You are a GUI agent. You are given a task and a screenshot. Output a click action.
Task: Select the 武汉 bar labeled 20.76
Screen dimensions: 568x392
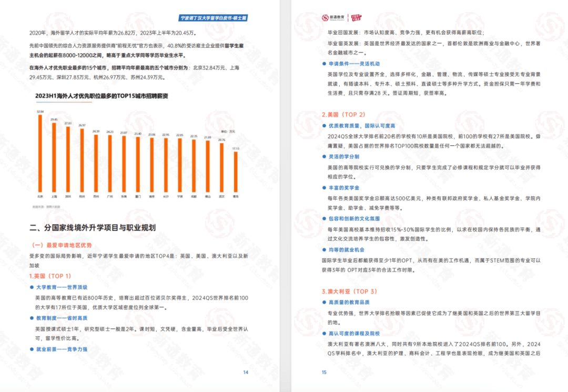(222, 167)
